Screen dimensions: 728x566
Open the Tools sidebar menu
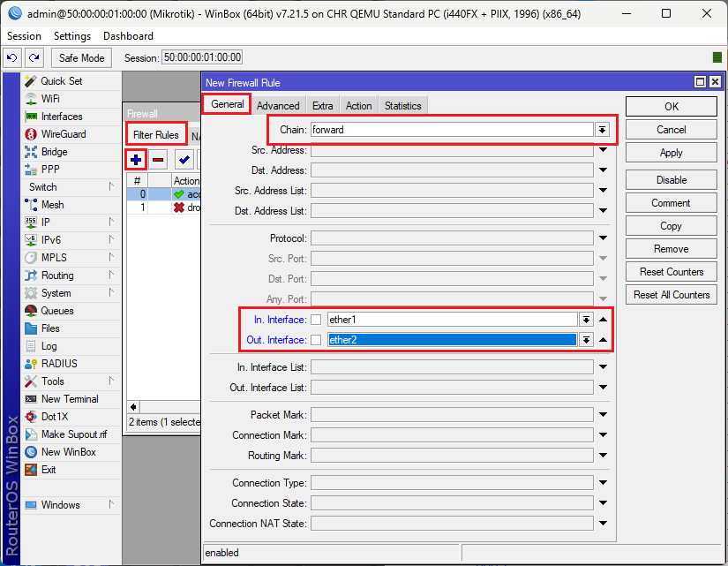71,381
